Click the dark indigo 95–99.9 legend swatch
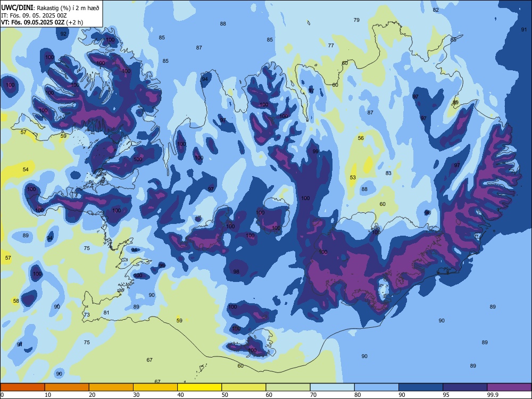This screenshot has height=399, width=532. coord(465,387)
